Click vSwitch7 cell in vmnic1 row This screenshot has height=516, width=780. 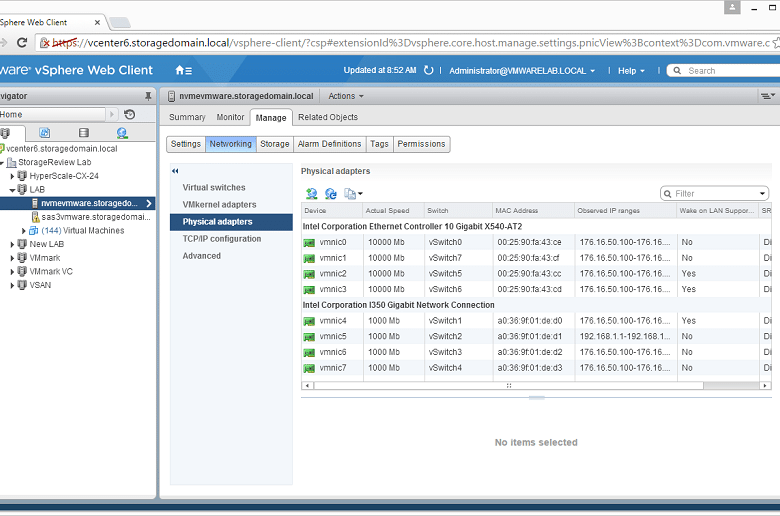445,258
